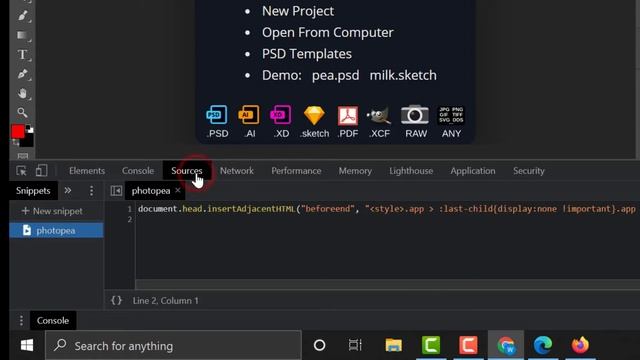Activate the DevTools inspect element picker
This screenshot has height=360, width=640.
coord(21,171)
